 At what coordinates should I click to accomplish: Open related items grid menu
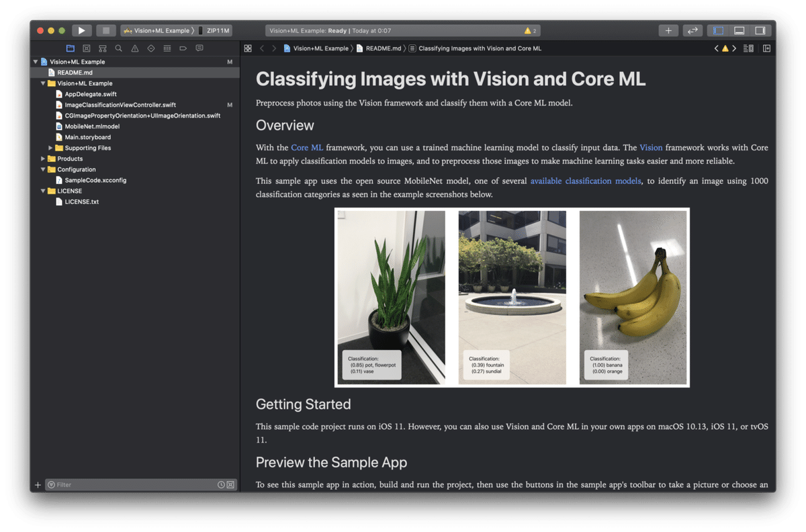coord(248,48)
